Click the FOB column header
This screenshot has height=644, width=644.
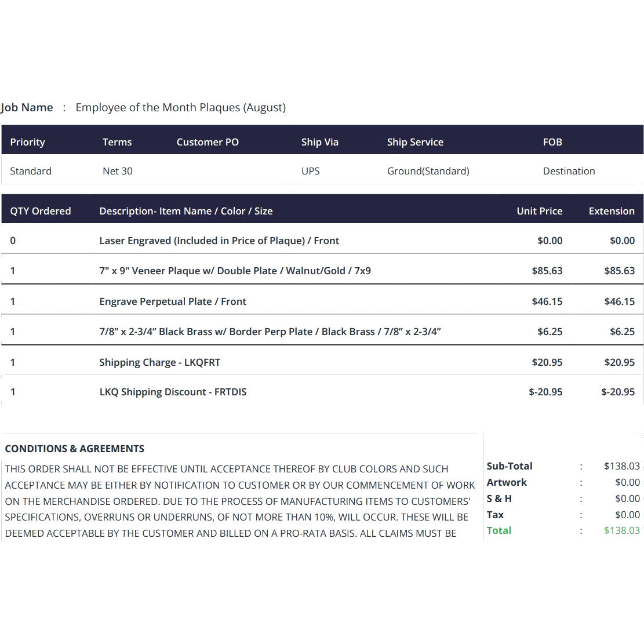click(552, 142)
